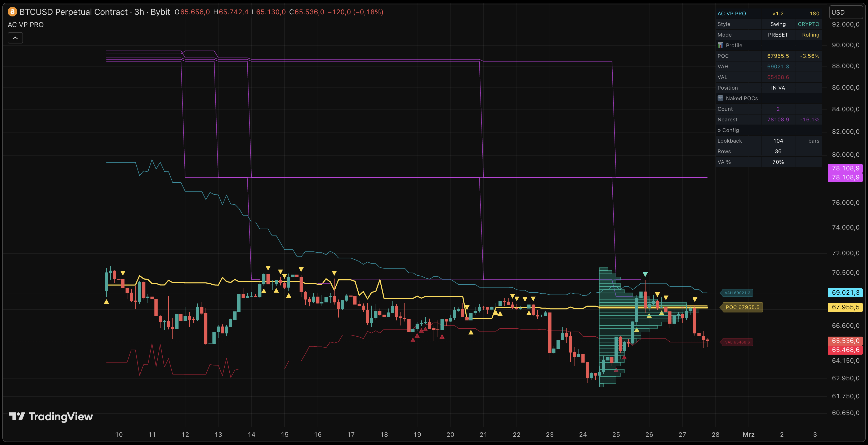Click the Profile histogram icon in the indicator panel
This screenshot has width=868, height=445.
(720, 45)
